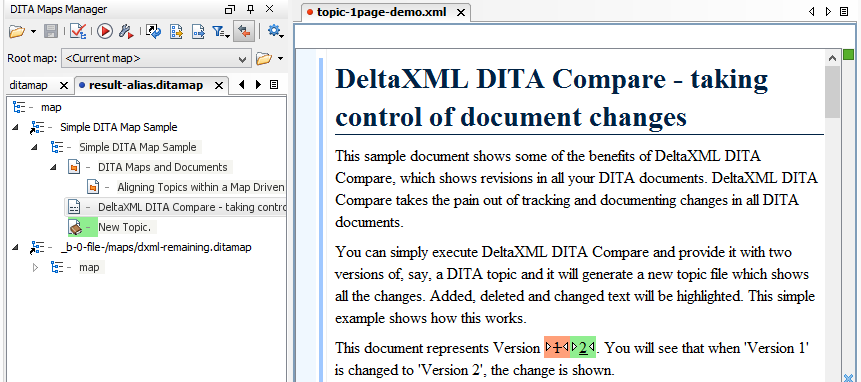Expand the collapsed map node
The height and width of the screenshot is (382, 861).
pos(36,268)
